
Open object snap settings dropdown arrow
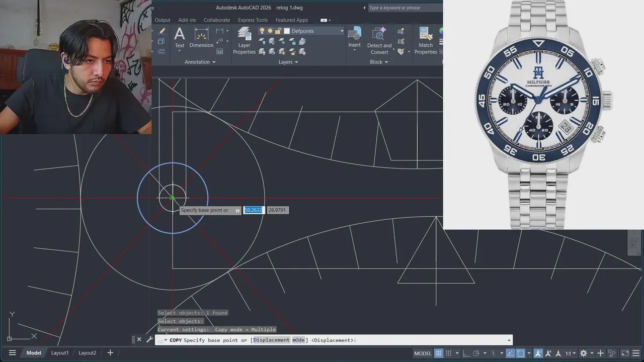point(529,353)
